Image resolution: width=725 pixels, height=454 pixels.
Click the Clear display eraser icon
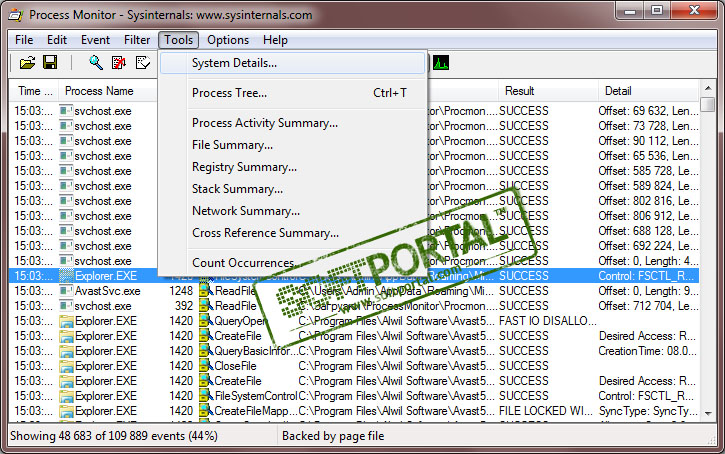point(142,62)
